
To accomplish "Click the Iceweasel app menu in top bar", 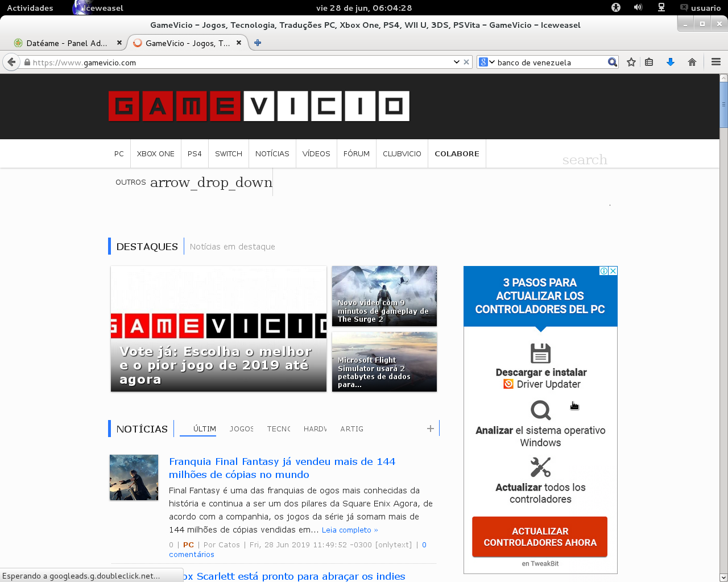I will pos(98,7).
